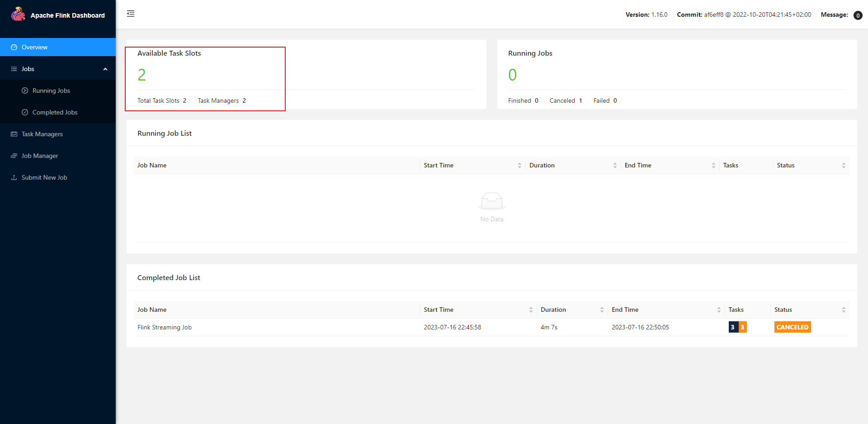Sort Running Job List by End Time

713,166
